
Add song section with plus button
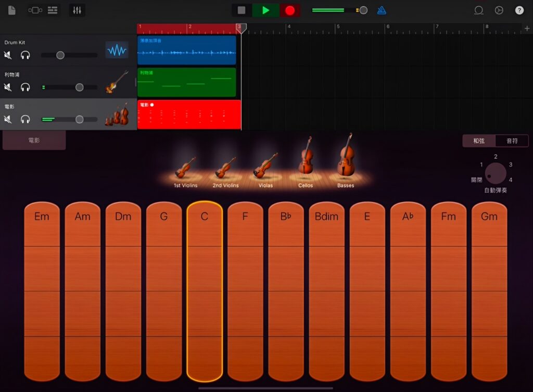pos(527,29)
